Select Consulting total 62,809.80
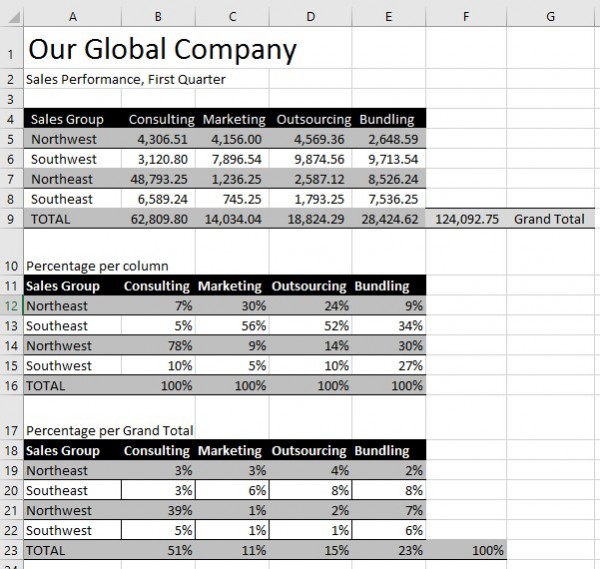Screen dimensions: 600x569 [x=158, y=219]
